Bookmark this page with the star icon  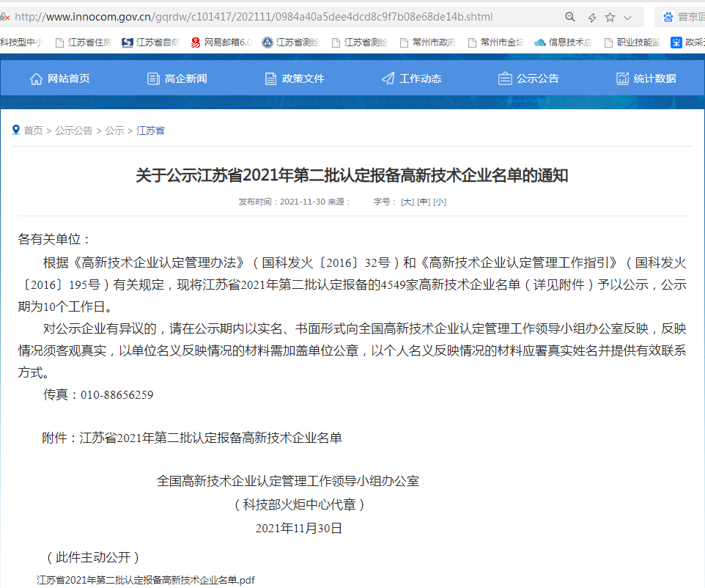(x=610, y=17)
